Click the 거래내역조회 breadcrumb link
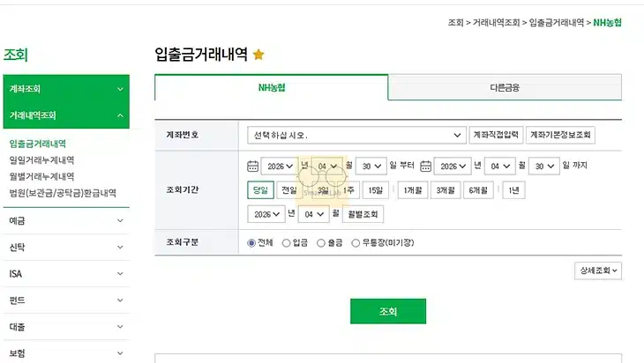The image size is (644, 363). point(496,23)
